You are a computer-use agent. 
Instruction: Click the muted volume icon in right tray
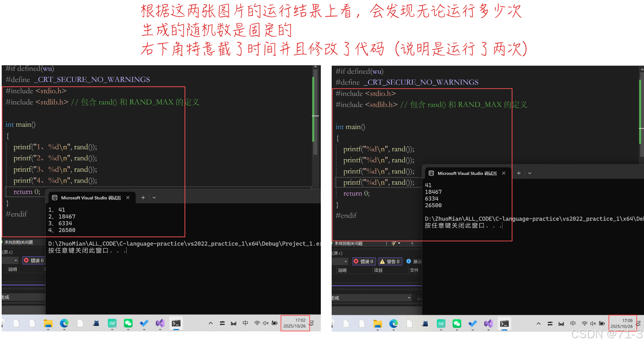[x=593, y=324]
